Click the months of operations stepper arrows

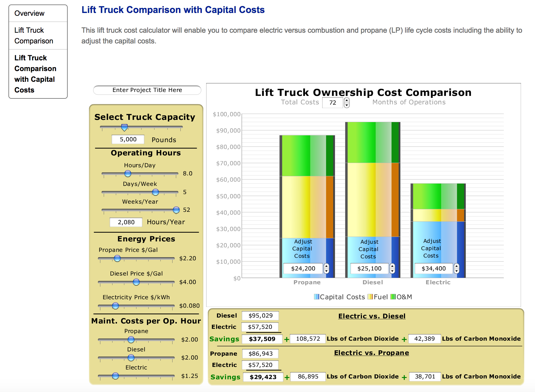[x=347, y=103]
